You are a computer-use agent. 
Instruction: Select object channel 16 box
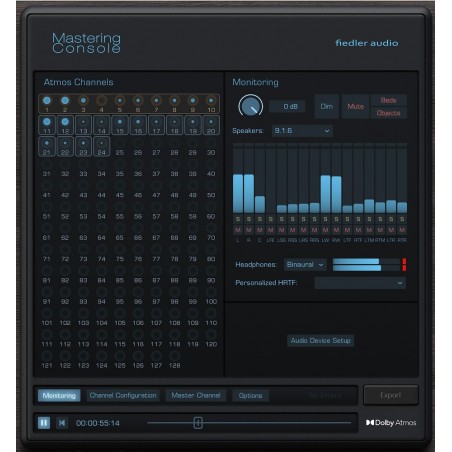click(138, 125)
